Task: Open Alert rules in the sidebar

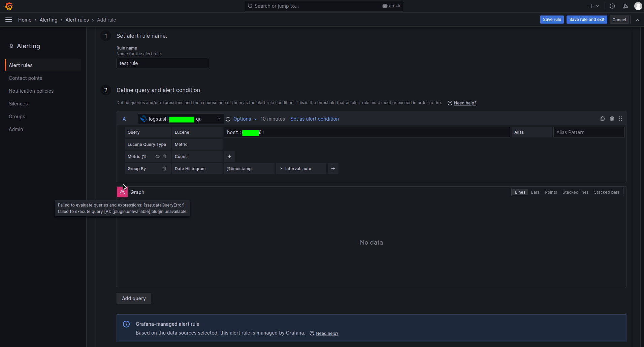Action: [x=21, y=65]
